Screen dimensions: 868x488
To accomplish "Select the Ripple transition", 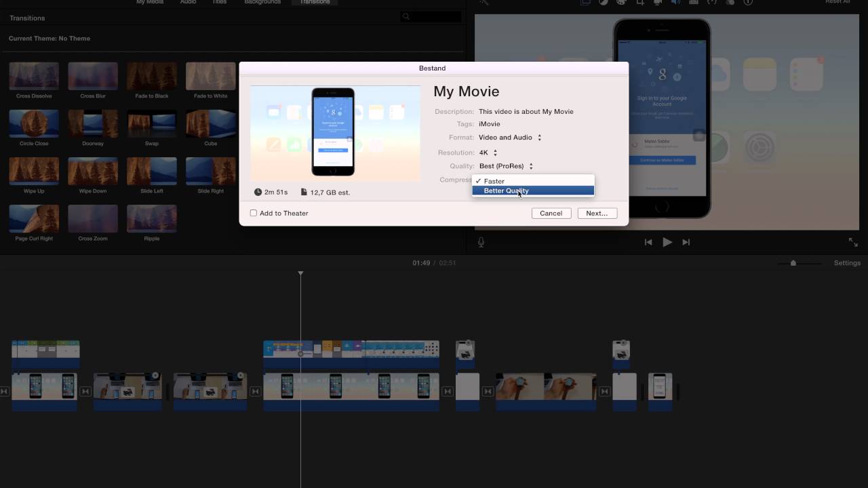I will (x=152, y=218).
